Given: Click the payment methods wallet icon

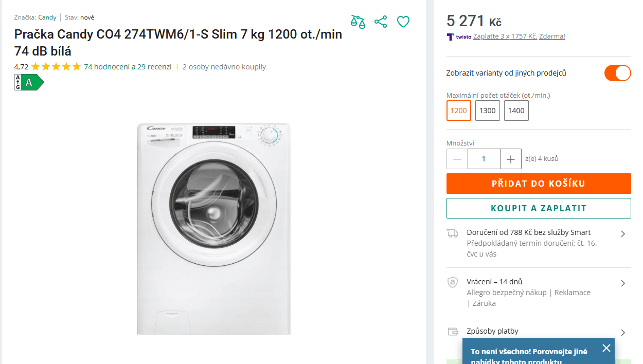Looking at the screenshot, I should click(453, 332).
